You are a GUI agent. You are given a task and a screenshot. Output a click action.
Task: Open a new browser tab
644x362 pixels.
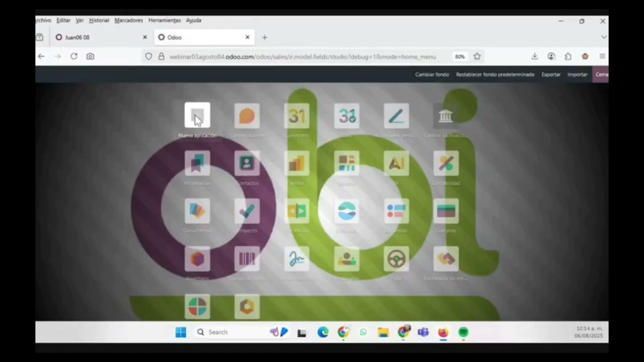[x=265, y=37]
